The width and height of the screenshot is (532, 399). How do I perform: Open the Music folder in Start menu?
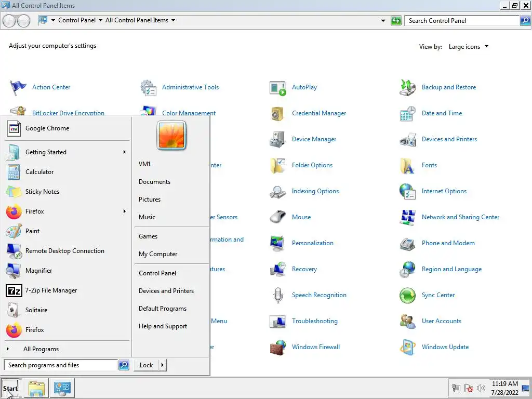click(147, 217)
